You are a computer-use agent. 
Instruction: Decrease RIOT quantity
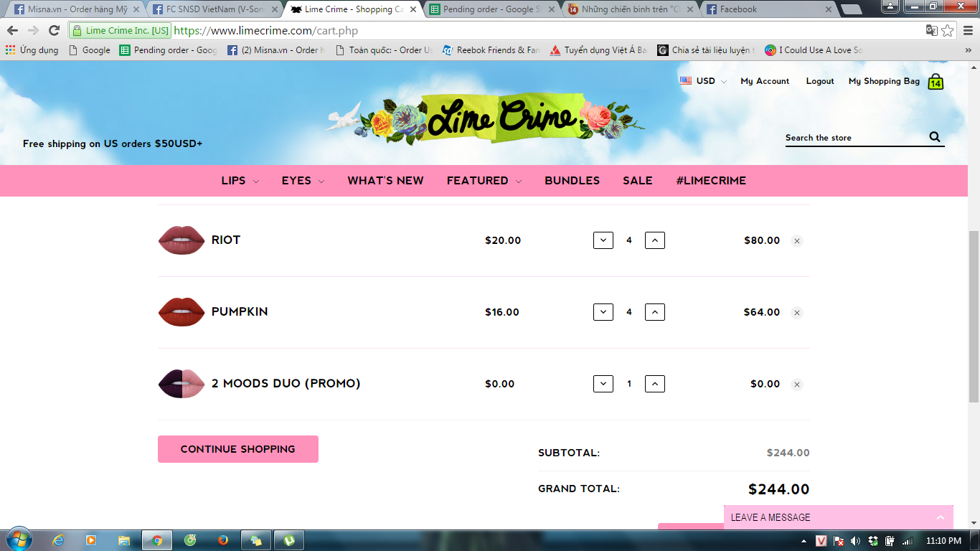(603, 240)
